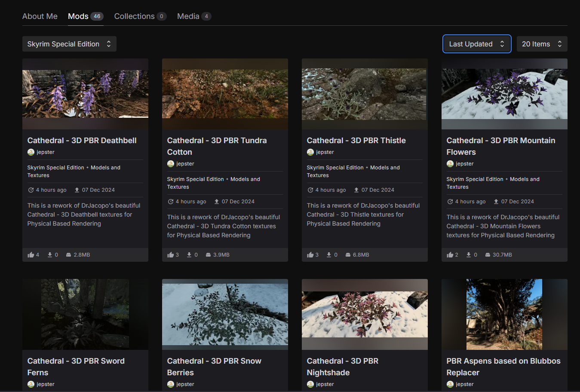Click the endorsements thumbs-up icon on Deathbell card
This screenshot has height=392, width=580.
coord(31,255)
